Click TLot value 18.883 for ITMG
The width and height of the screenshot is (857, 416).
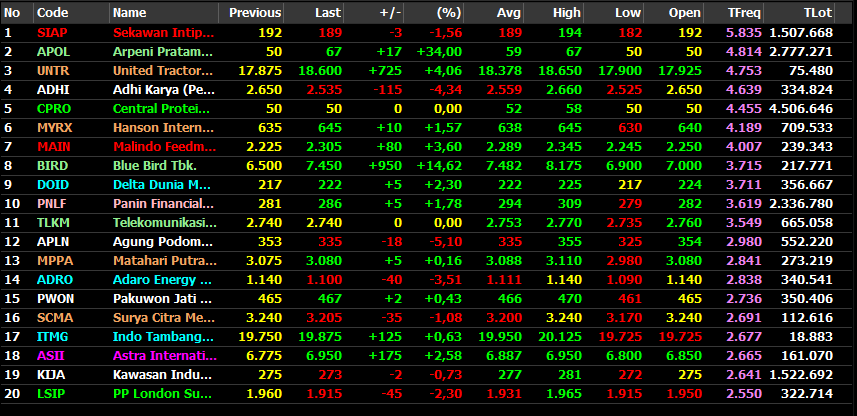click(811, 337)
